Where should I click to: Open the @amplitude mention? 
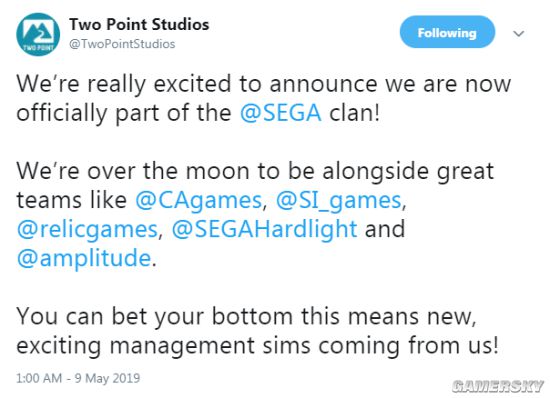point(84,258)
